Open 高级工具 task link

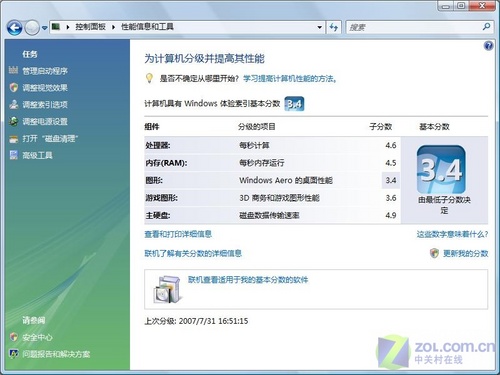click(37, 155)
